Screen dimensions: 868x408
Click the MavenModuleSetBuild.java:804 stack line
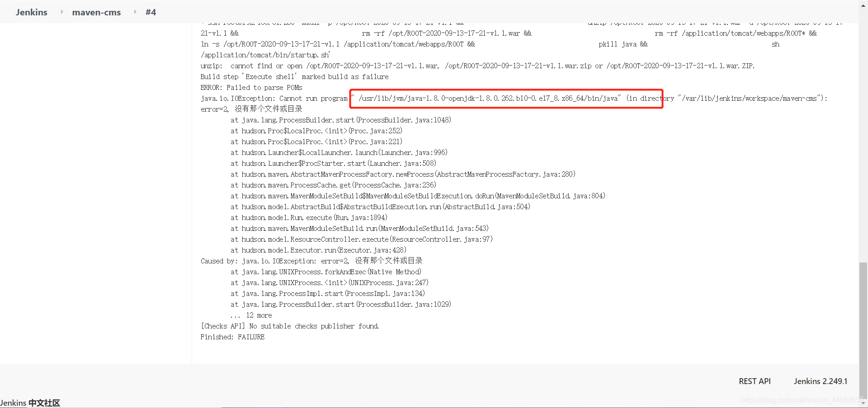pos(418,196)
